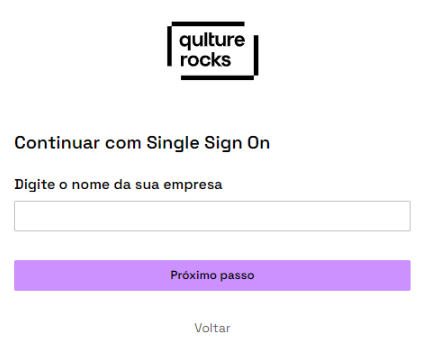
Task: Open the brand logo at the page top
Action: (x=212, y=51)
